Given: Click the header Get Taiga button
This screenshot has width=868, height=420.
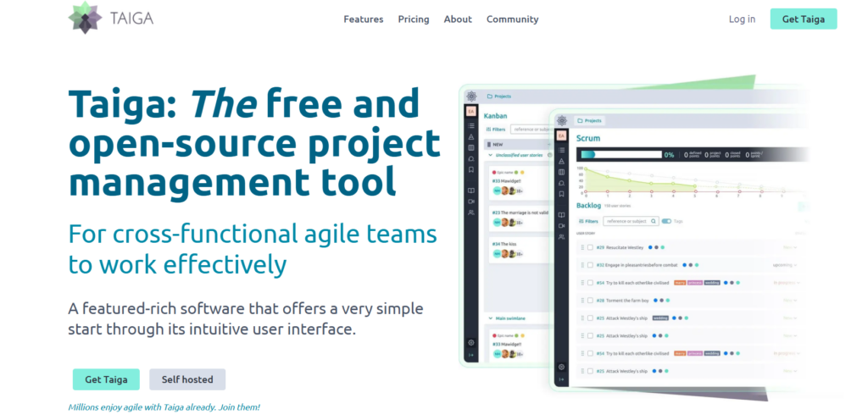Looking at the screenshot, I should 804,19.
